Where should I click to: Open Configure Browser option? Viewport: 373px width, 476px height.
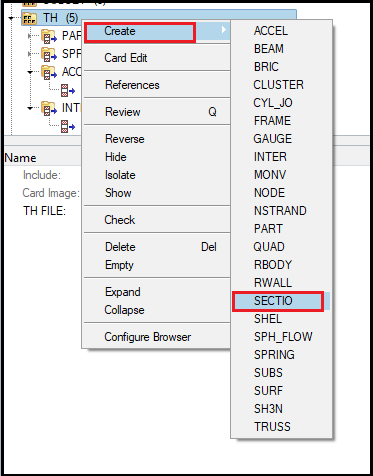148,337
